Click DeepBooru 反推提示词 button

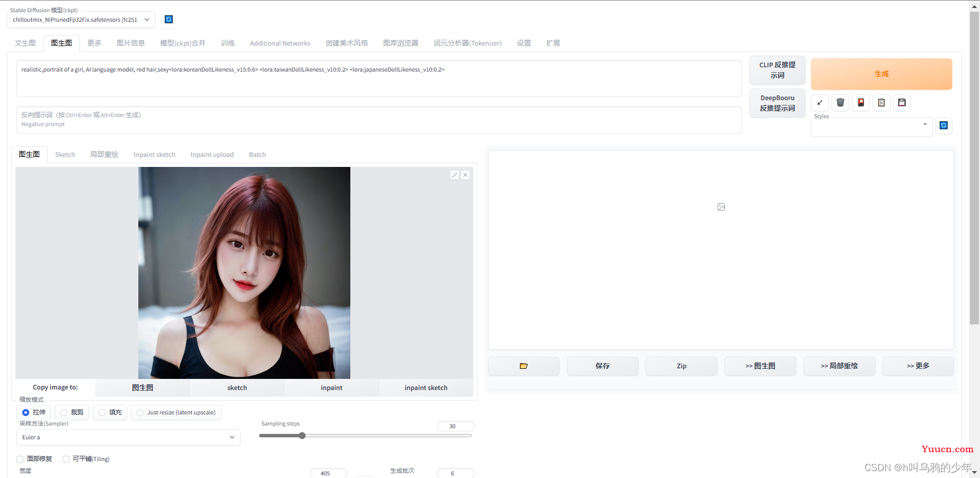778,103
